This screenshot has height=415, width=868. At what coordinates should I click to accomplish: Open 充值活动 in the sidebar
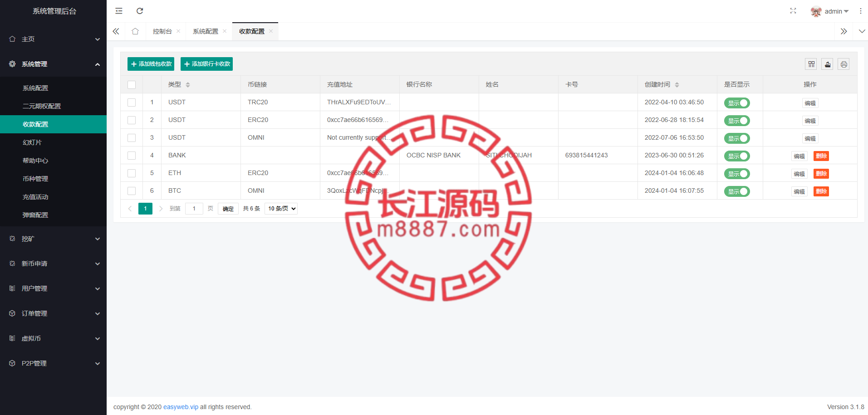tap(53, 197)
